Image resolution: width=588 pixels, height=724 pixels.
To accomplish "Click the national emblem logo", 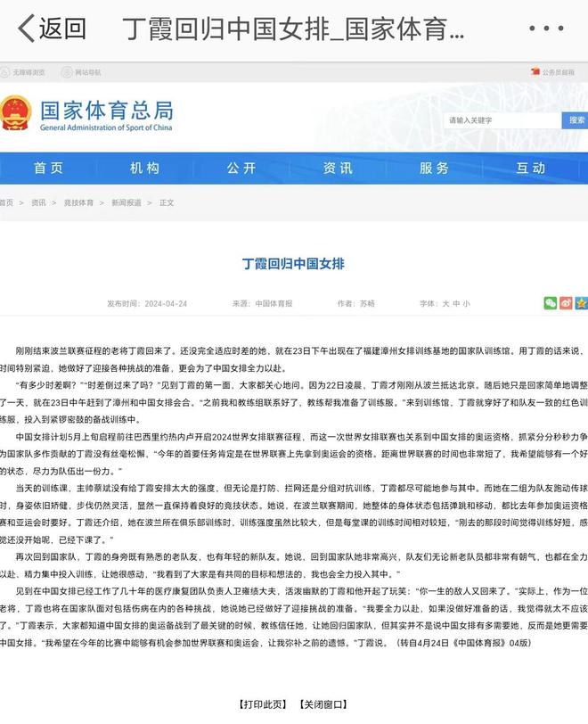I will pos(13,113).
